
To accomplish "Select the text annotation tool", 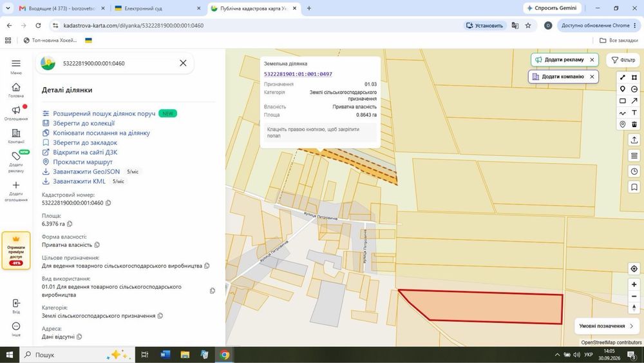I will point(634,113).
